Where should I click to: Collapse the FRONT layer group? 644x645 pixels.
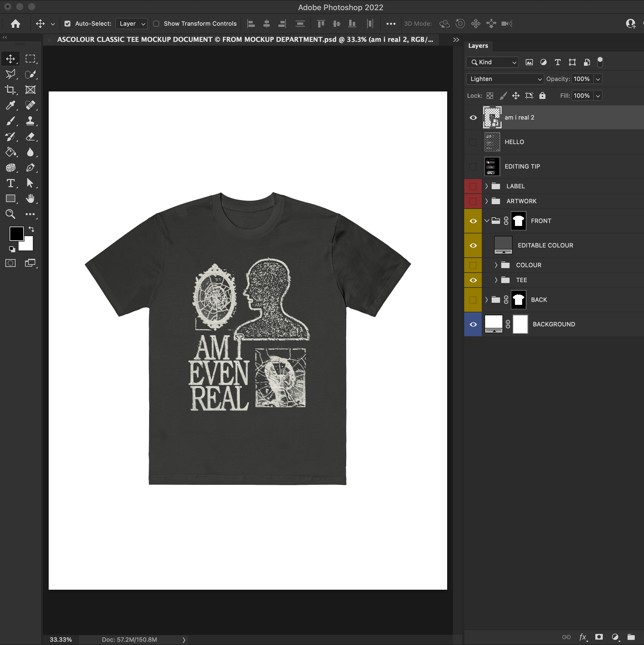(487, 221)
